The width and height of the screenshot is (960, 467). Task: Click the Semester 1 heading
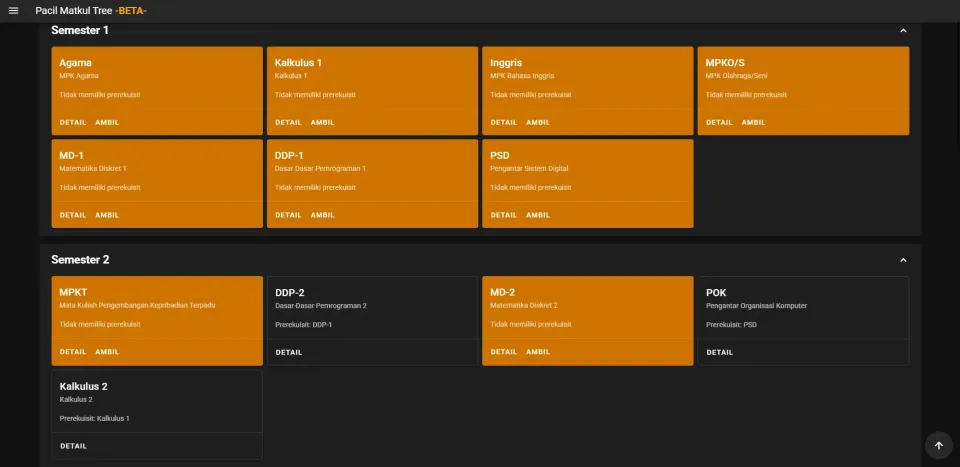point(80,30)
